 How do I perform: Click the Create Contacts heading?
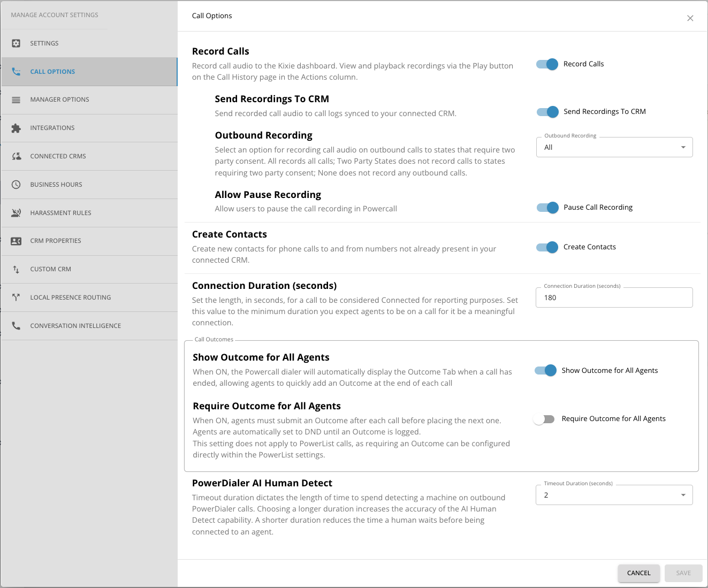[x=230, y=234]
